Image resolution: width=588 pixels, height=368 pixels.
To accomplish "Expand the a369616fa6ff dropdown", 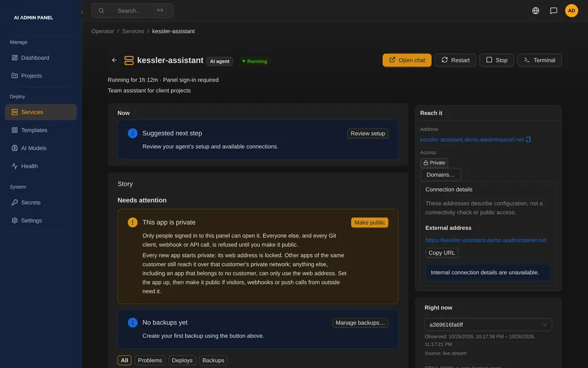I will coord(488,325).
